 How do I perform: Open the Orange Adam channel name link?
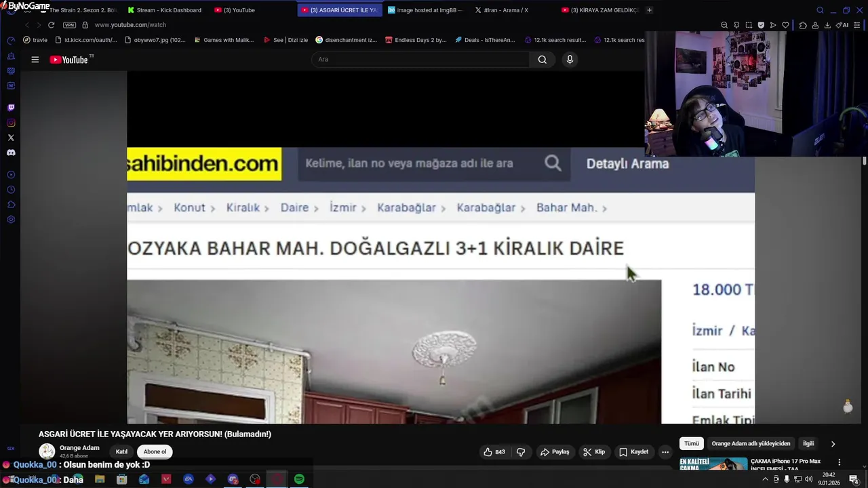[x=79, y=448]
